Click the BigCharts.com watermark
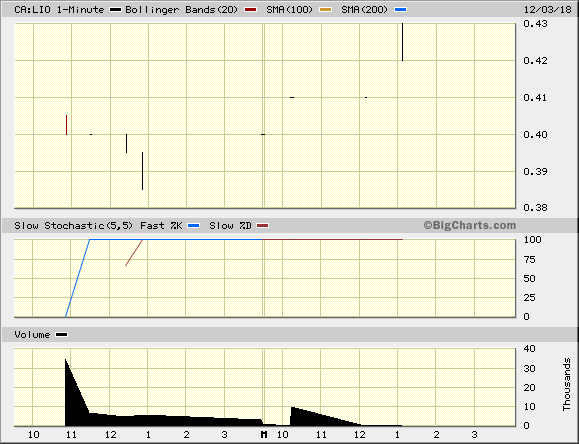Image resolution: width=579 pixels, height=444 pixels. 470,225
